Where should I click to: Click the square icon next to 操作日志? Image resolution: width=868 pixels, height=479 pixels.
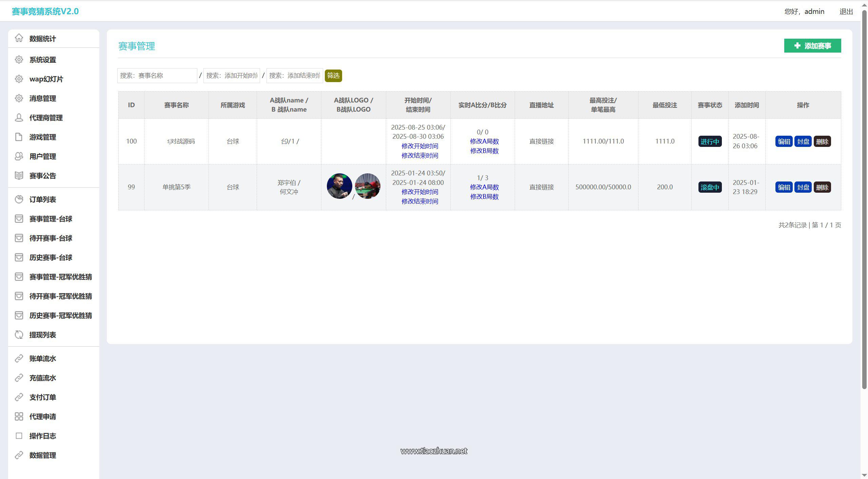pyautogui.click(x=19, y=436)
